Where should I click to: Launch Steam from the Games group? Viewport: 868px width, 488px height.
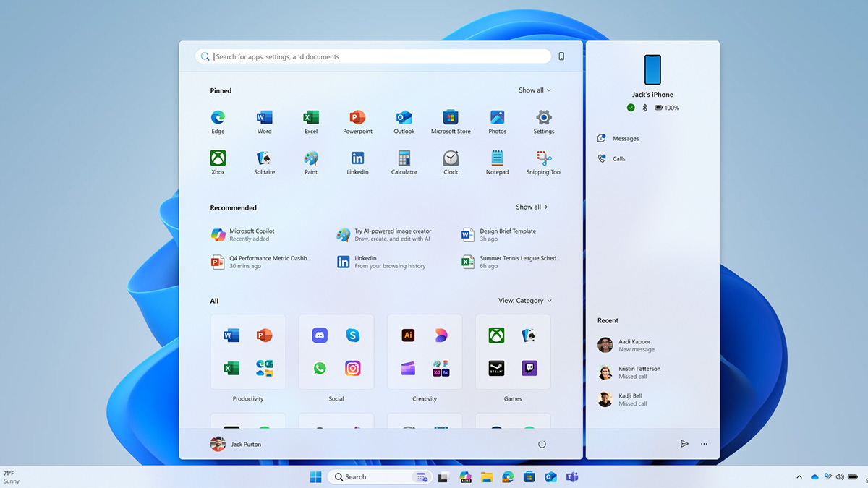496,368
